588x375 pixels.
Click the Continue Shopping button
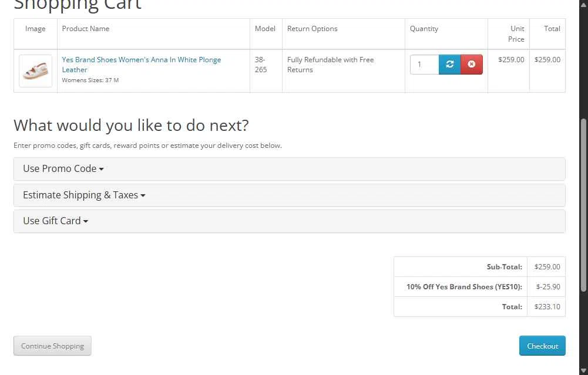[x=52, y=346]
